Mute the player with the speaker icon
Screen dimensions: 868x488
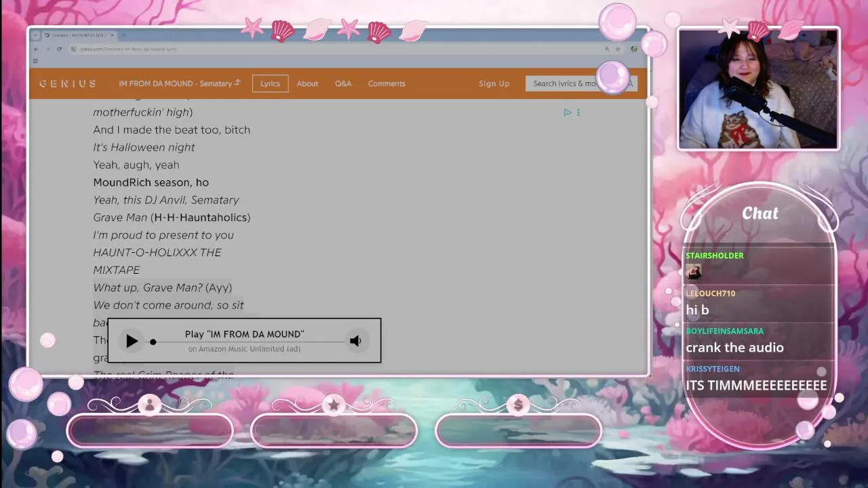355,341
